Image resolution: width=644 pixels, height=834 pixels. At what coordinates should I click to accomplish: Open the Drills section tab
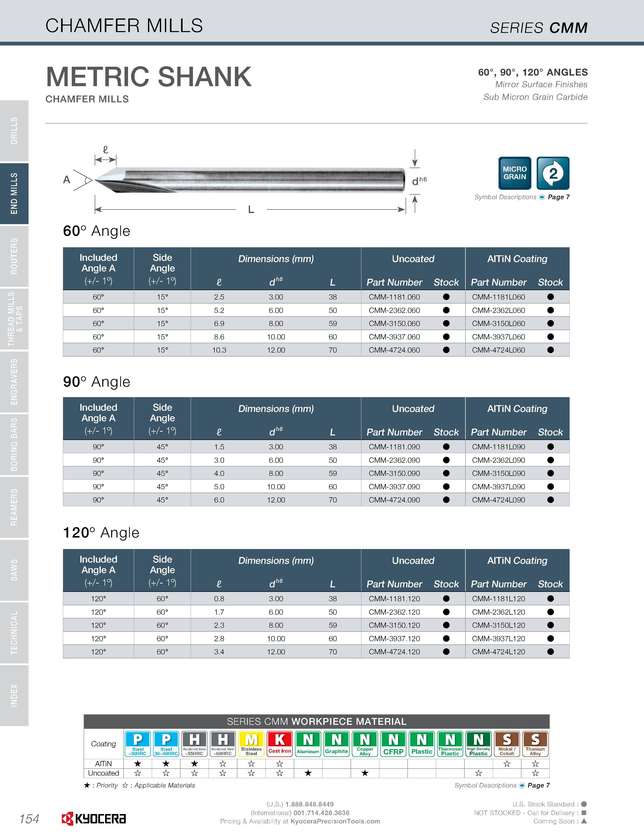14,131
